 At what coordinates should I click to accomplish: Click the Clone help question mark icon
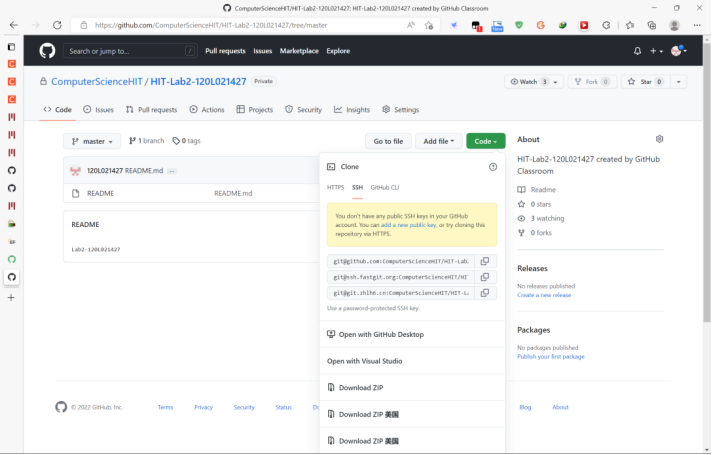(493, 167)
